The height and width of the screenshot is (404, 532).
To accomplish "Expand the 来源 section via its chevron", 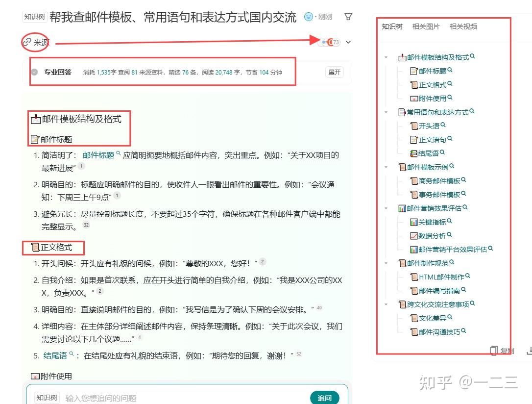I will click(348, 42).
